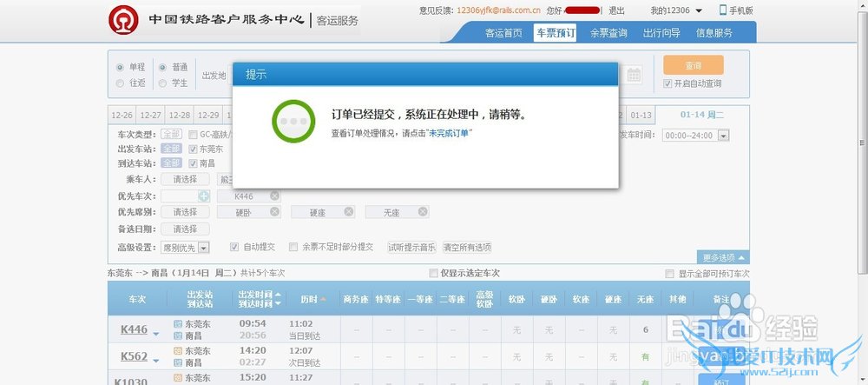Open 我的12306 dropdown menu
Image resolution: width=868 pixels, height=385 pixels.
(676, 10)
